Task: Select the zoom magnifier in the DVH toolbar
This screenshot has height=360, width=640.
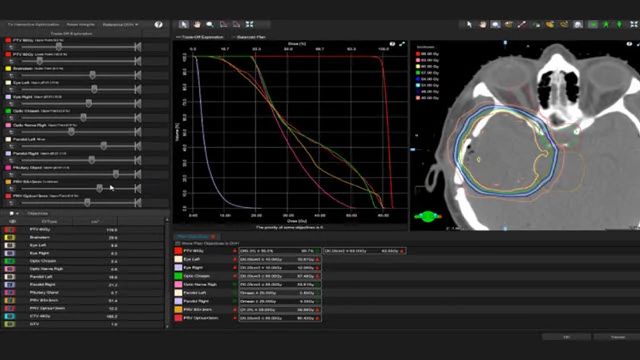Action: [x=210, y=24]
